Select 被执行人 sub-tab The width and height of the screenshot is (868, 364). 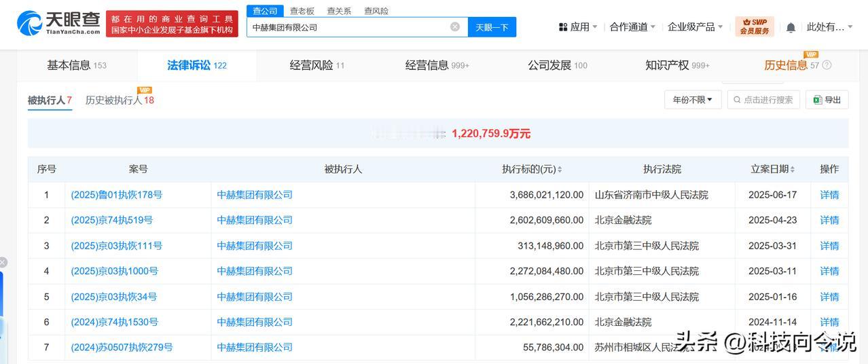click(x=50, y=101)
